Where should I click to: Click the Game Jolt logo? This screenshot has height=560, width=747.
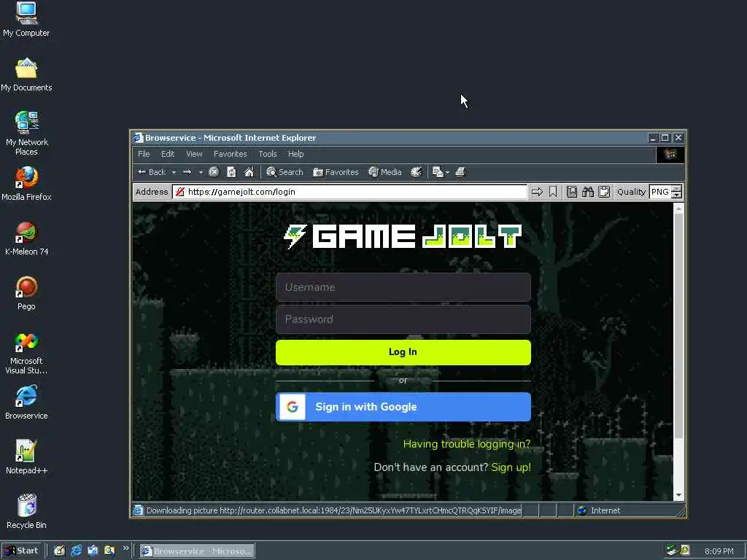pos(403,237)
